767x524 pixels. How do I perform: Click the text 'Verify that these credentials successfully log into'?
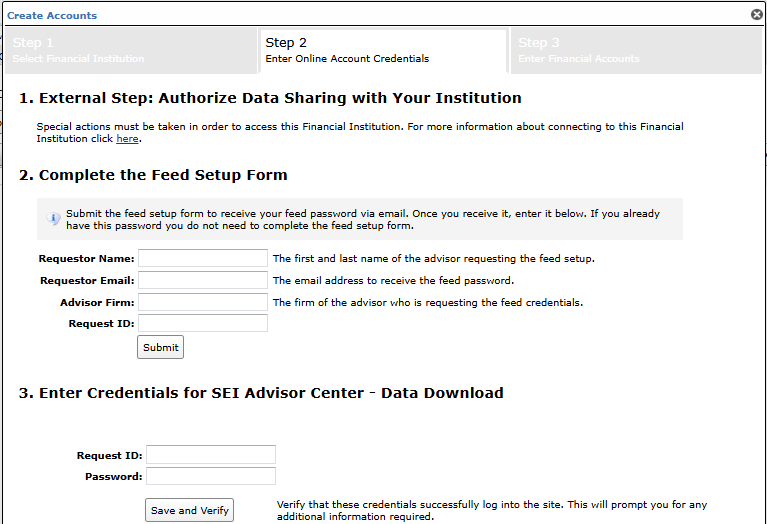pyautogui.click(x=492, y=510)
